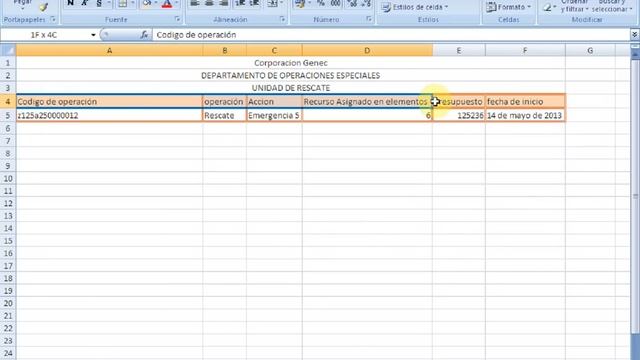Select column B header
Viewport: 640px width, 360px height.
point(224,50)
